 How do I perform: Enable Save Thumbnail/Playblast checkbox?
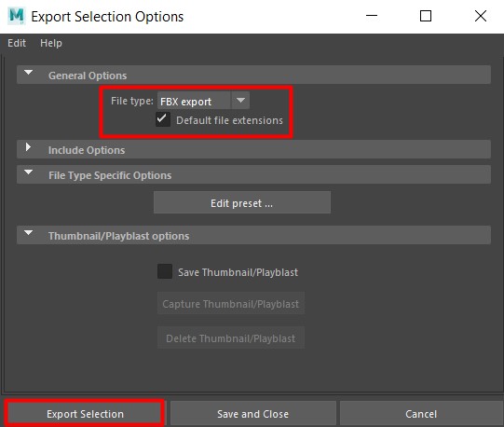pos(165,271)
